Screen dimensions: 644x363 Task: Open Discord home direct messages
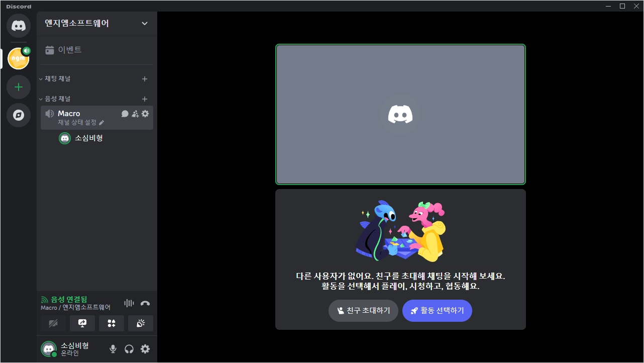tap(19, 25)
